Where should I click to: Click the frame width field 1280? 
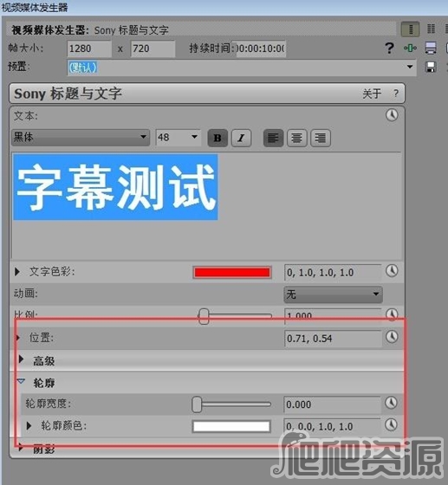tap(89, 48)
